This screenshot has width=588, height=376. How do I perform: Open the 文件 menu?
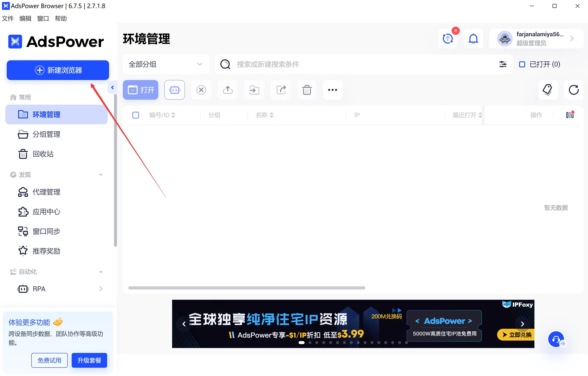(7, 18)
